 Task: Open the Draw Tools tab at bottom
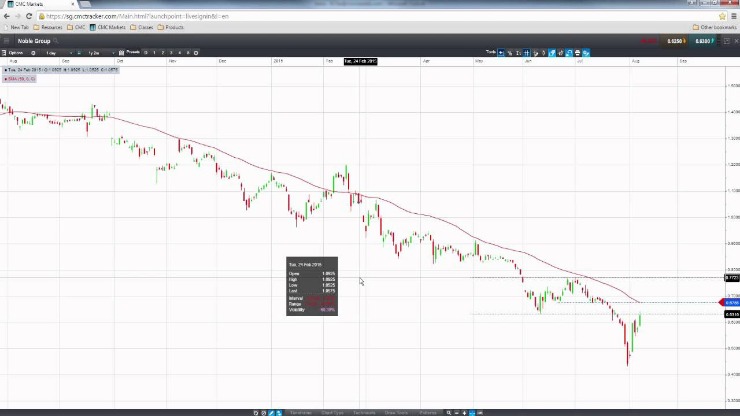click(x=397, y=412)
